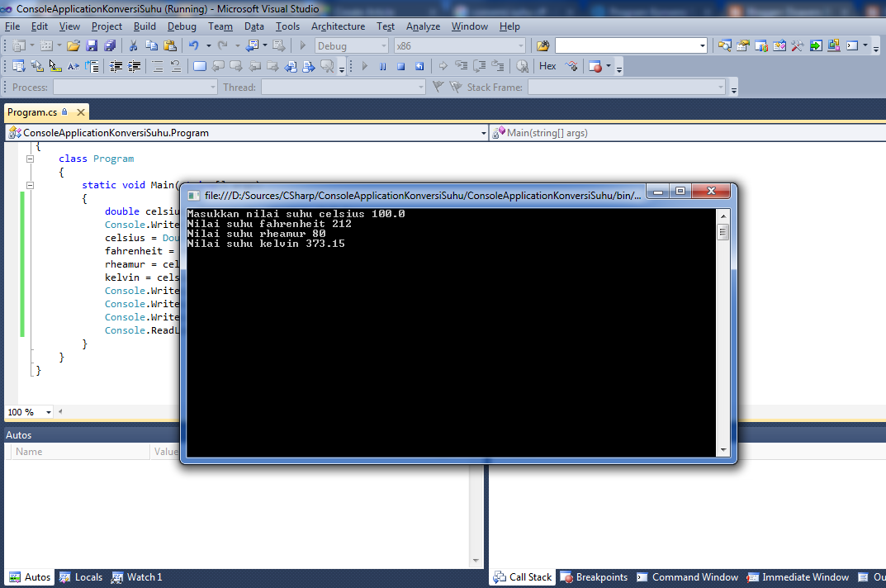The height and width of the screenshot is (588, 886).
Task: Click the console window system menu icon
Action: (x=194, y=196)
